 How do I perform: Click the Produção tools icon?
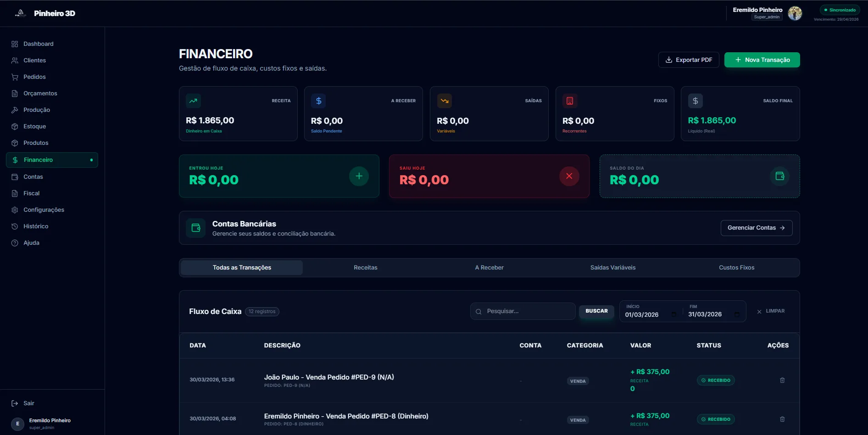[x=15, y=110]
